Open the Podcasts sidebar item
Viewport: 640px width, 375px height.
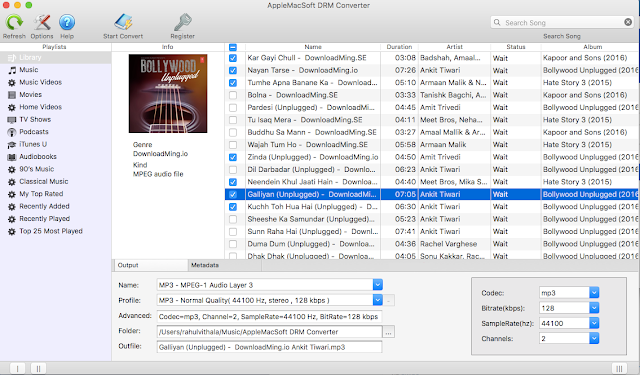coord(34,132)
